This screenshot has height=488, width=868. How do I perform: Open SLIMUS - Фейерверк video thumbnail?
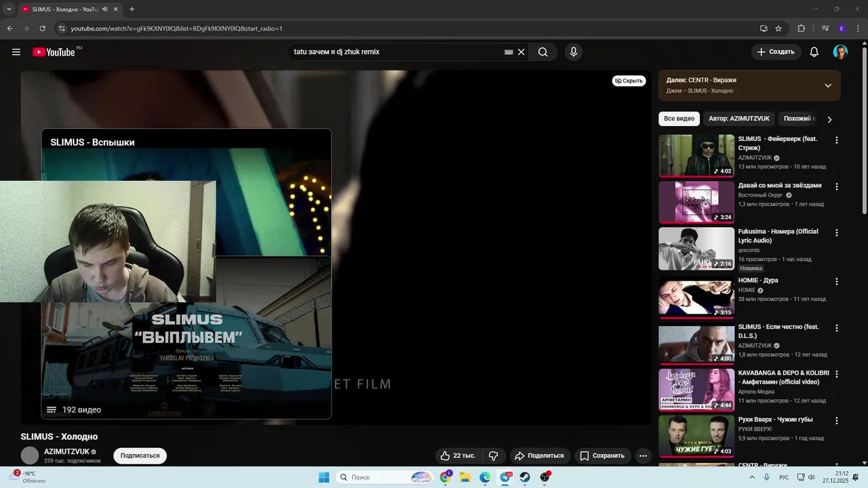[x=696, y=156]
